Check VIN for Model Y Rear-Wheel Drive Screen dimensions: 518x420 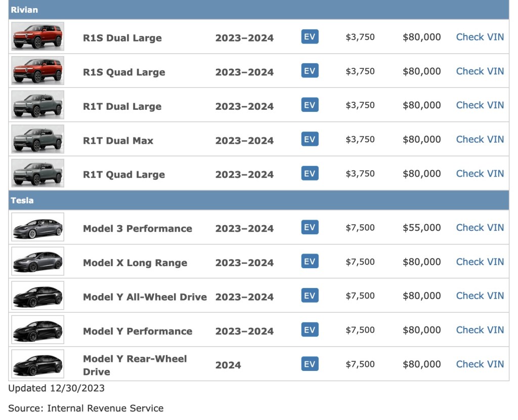click(480, 364)
